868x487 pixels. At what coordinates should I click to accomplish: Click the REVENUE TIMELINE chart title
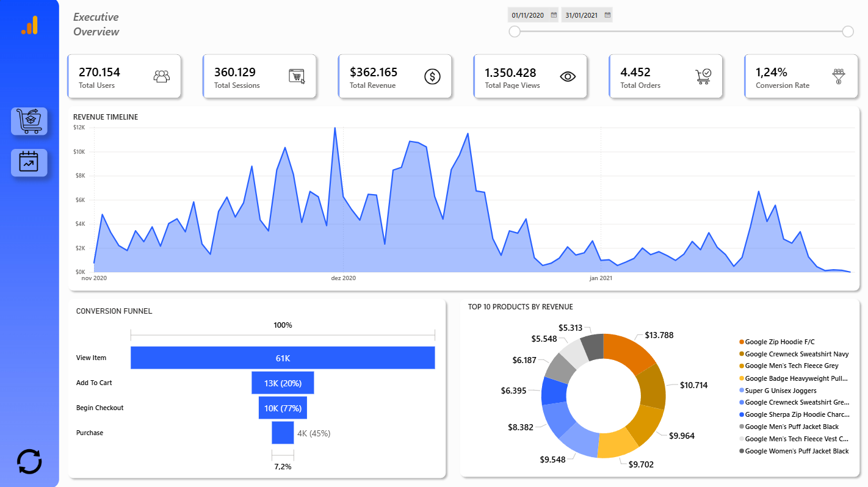[106, 117]
